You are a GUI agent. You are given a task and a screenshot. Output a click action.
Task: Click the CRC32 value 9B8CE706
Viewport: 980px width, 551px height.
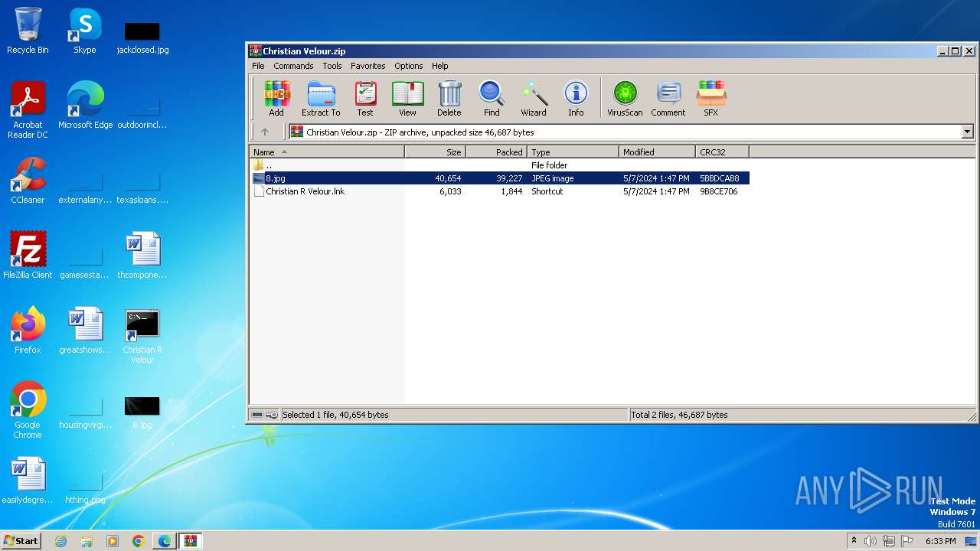point(719,191)
